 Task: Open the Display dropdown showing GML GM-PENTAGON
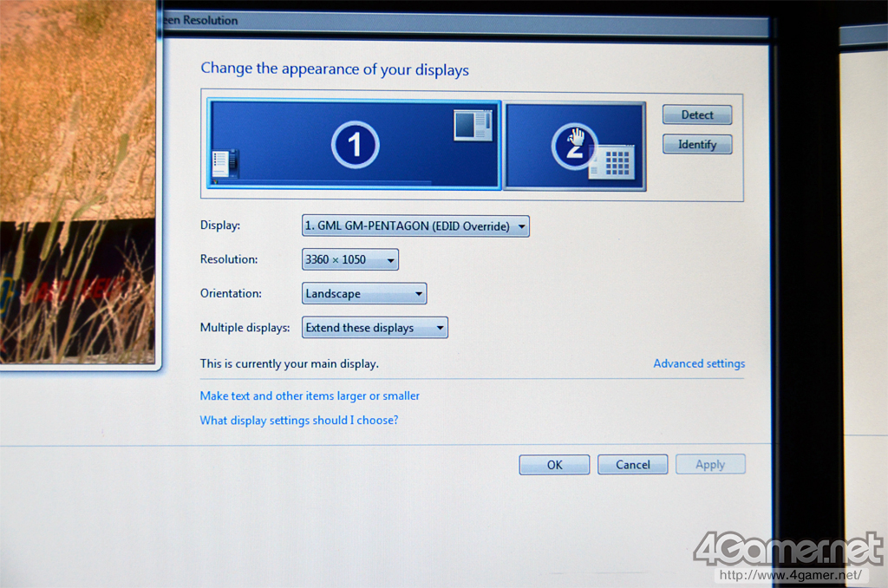pos(415,226)
